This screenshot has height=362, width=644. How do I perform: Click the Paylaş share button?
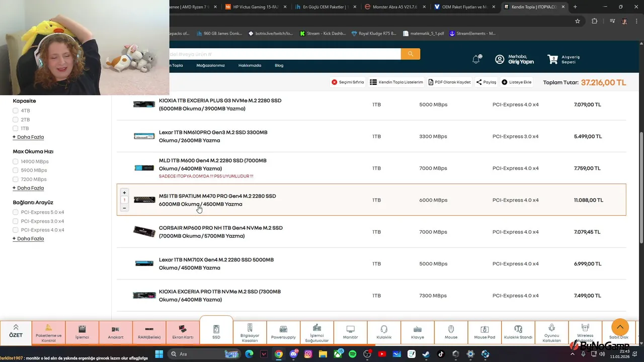coord(486,82)
